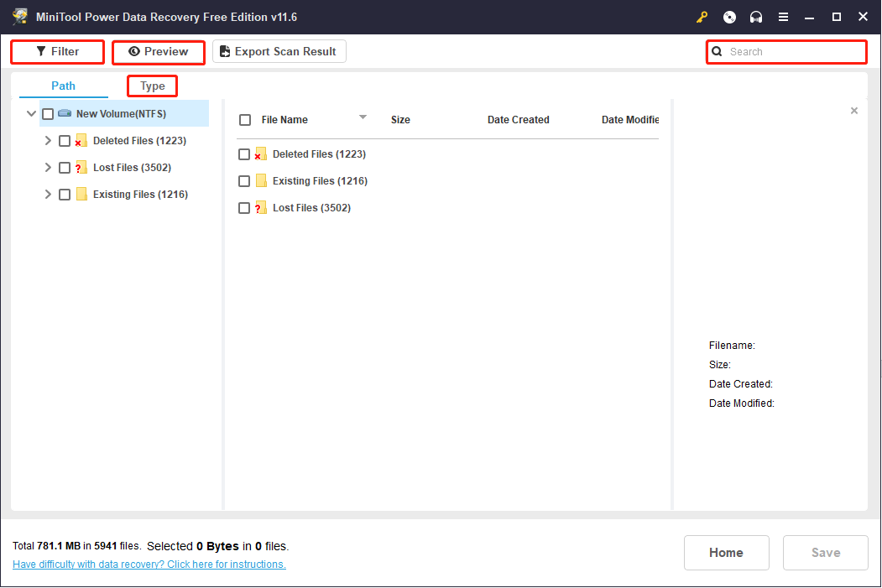Screen dimensions: 882x588
Task: Select Deleted Files (1223) label in tree
Action: pos(139,141)
